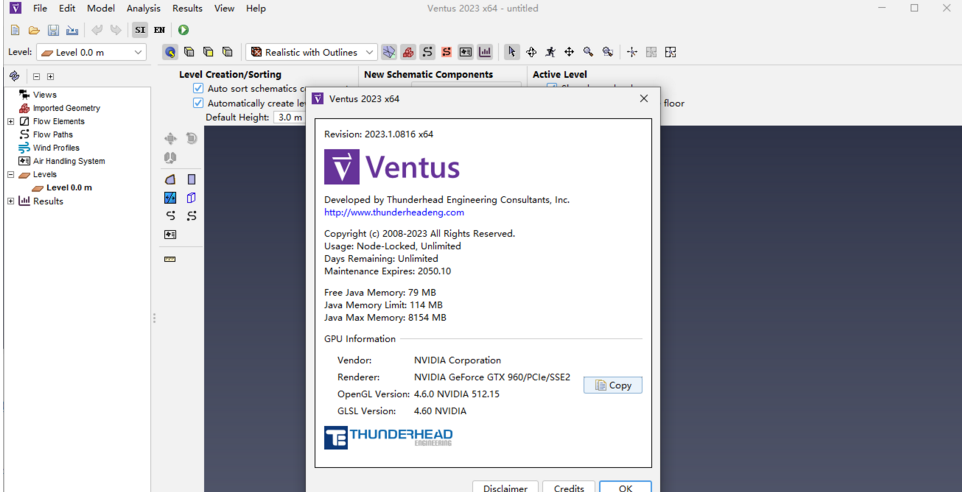
Task: Open the Help menu
Action: (x=256, y=9)
